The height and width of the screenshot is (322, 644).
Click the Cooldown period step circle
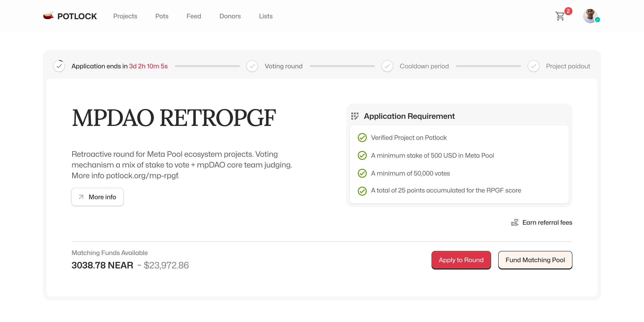(x=387, y=66)
